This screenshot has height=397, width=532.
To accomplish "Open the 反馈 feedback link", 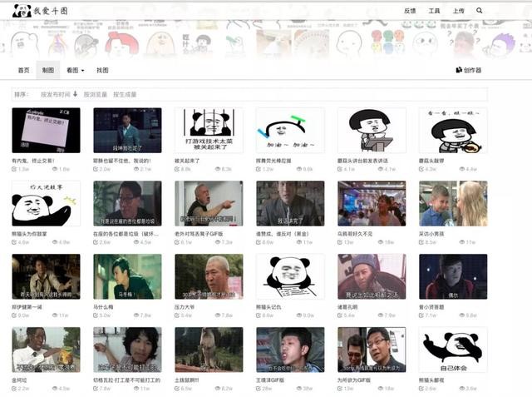I will [410, 12].
